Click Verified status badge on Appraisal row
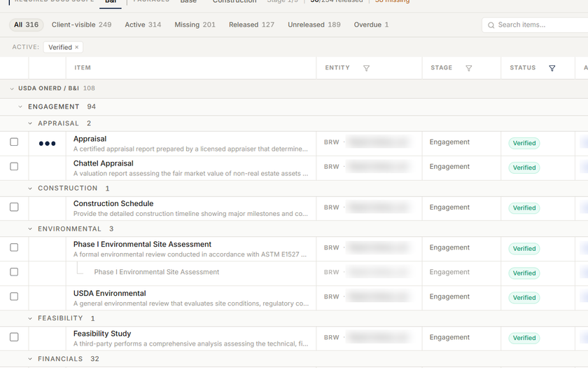This screenshot has height=368, width=588. (x=524, y=143)
